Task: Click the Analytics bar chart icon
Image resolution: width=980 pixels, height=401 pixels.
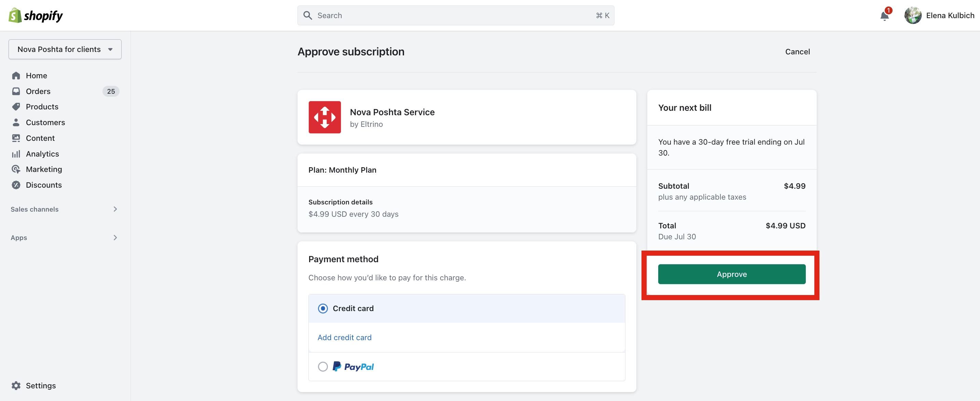Action: click(16, 154)
